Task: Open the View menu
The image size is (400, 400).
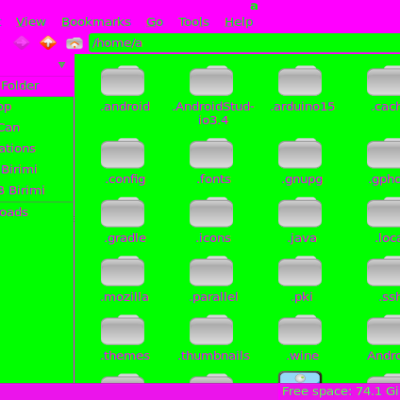Action: click(31, 22)
